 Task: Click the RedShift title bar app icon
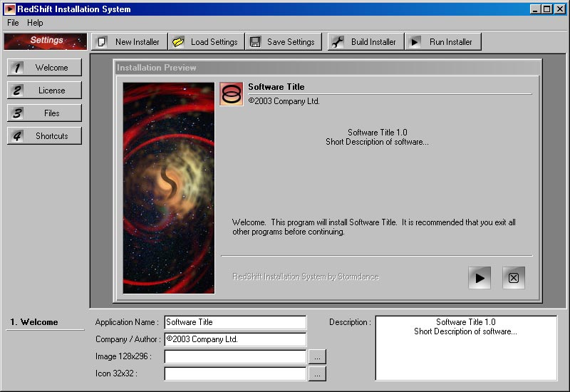(x=10, y=9)
